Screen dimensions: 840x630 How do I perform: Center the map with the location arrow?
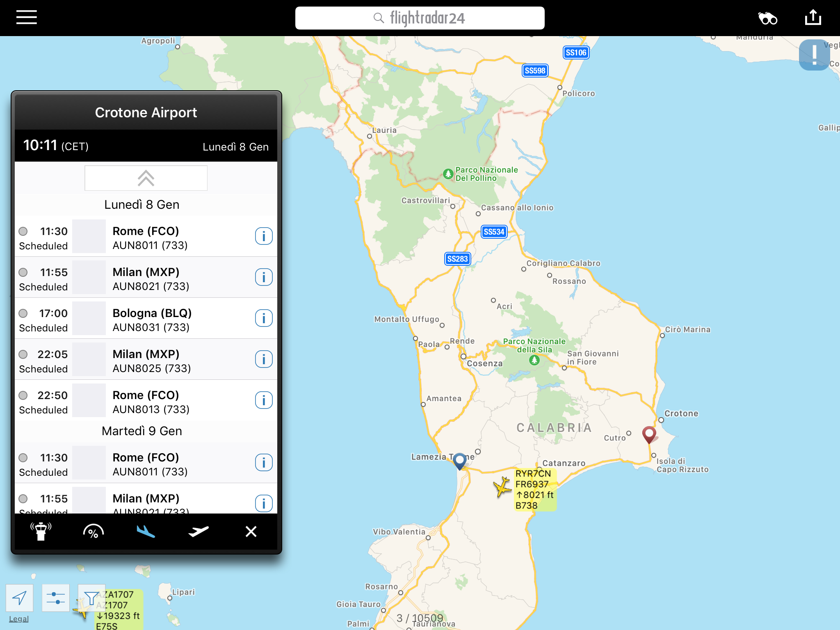coord(19,598)
